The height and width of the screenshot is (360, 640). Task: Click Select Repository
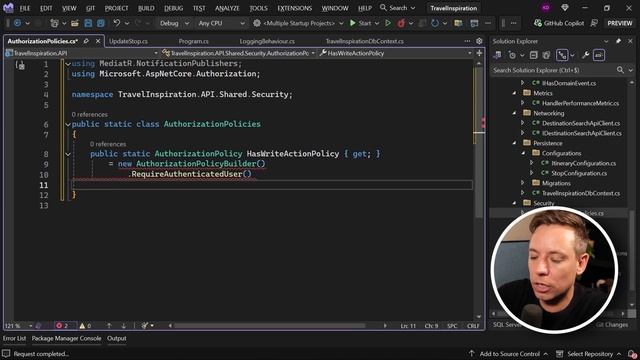(589, 354)
